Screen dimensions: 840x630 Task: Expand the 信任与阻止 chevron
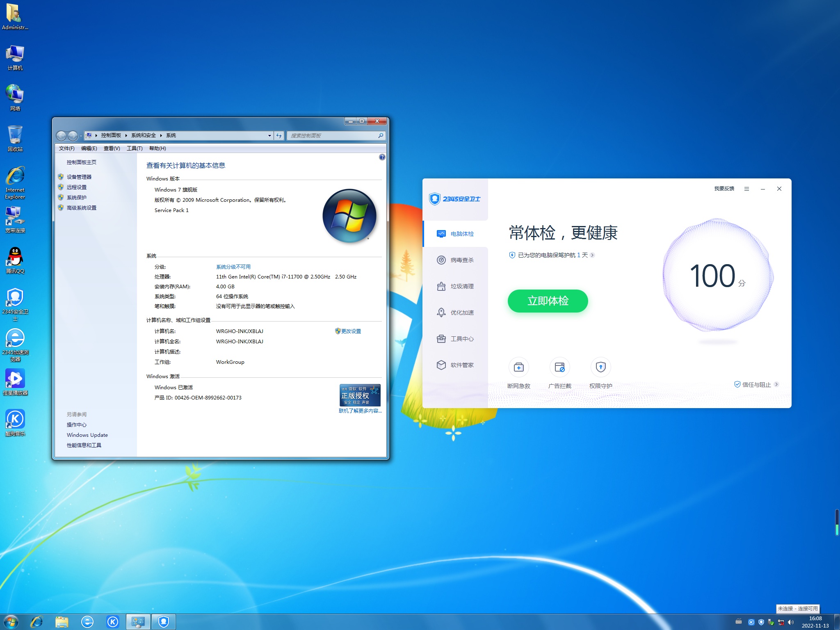coord(776,384)
